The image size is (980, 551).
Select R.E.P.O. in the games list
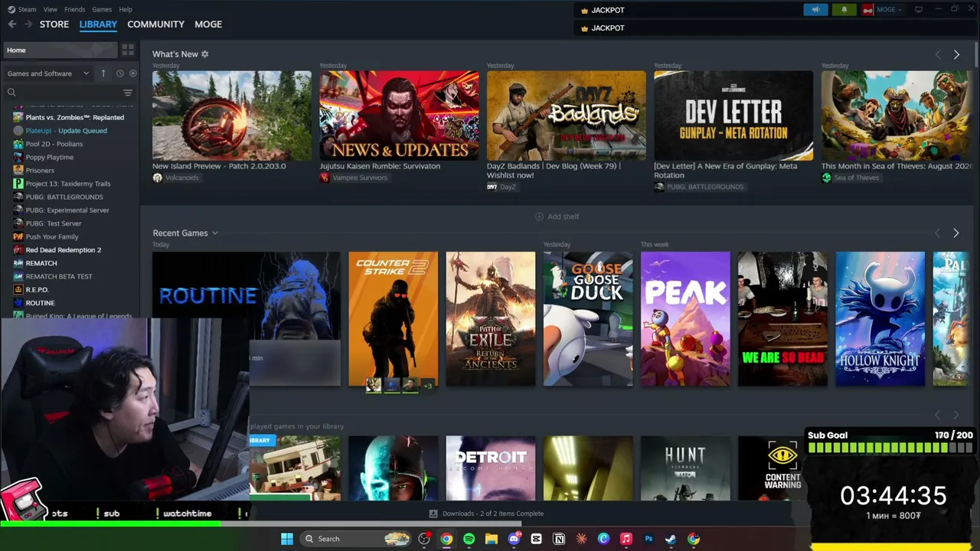[37, 289]
